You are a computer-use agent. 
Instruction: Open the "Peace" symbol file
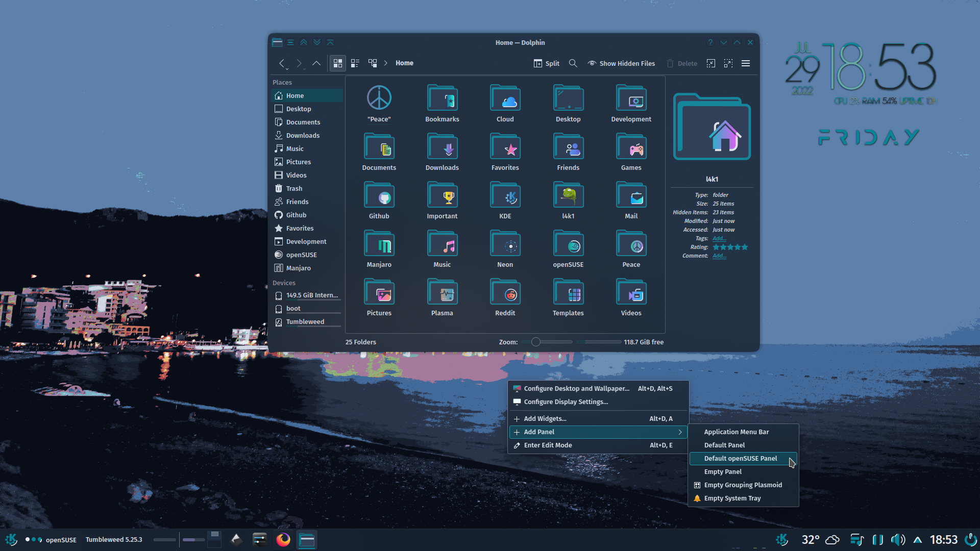379,104
